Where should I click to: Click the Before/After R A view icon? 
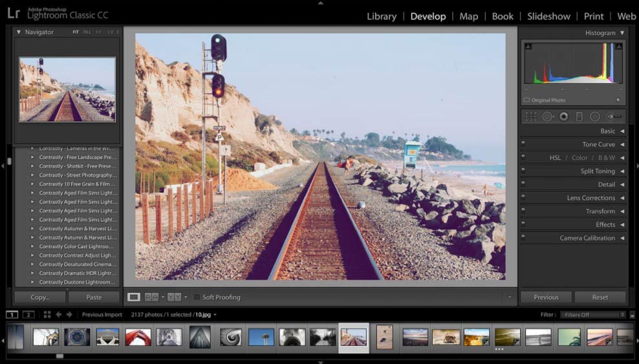151,297
